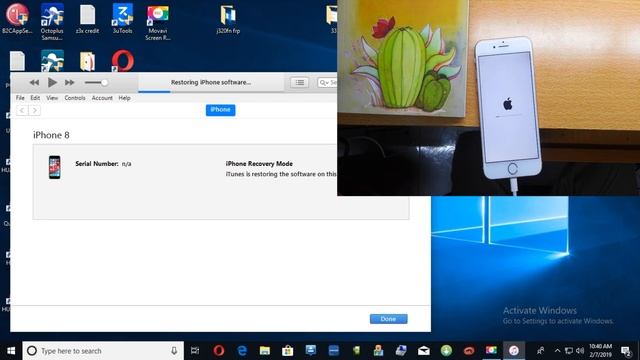
Task: Open the File menu
Action: tap(20, 98)
